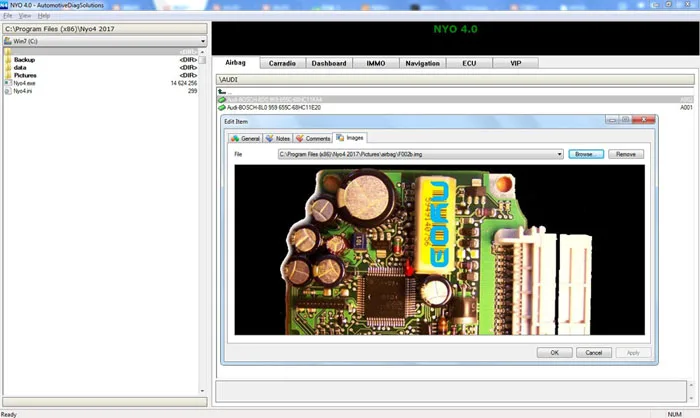Click the circuit board image preview

pos(439,250)
